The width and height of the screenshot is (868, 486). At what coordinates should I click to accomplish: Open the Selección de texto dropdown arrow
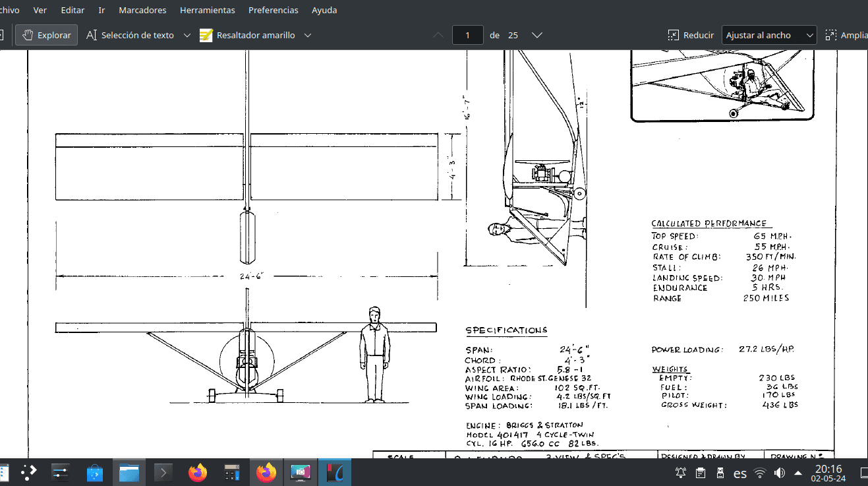point(187,35)
